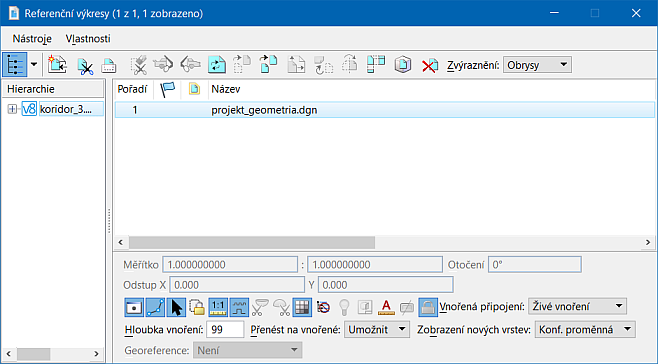
Task: Toggle the Use Lights bulb icon
Action: click(x=344, y=307)
